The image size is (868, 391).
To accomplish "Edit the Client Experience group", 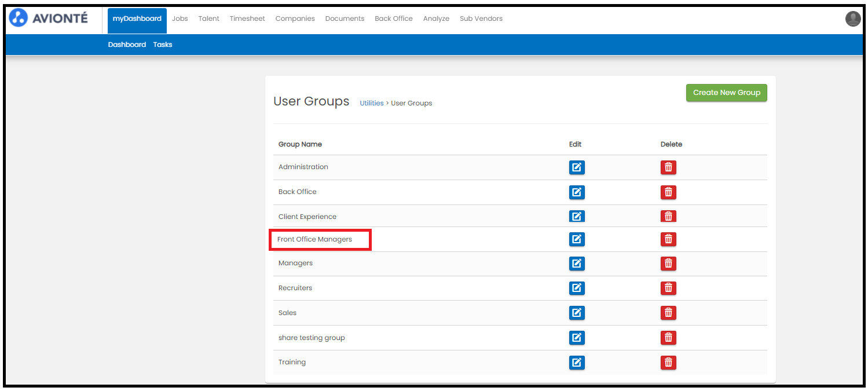I will (576, 216).
